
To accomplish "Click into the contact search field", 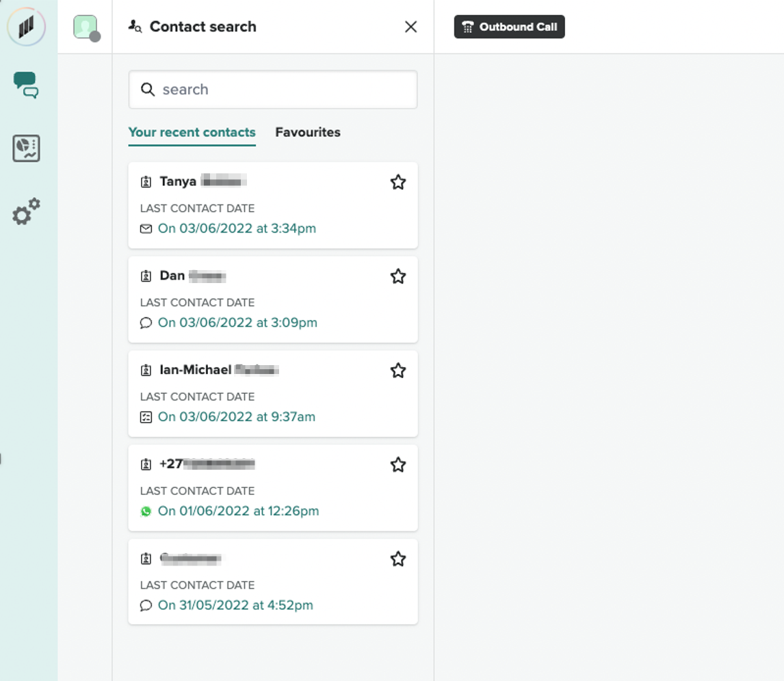I will click(273, 90).
